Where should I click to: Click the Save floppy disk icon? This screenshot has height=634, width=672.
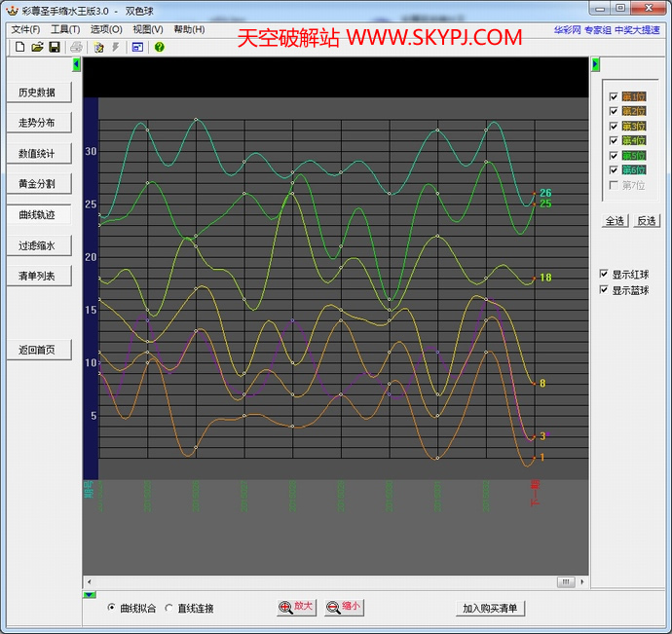55,47
